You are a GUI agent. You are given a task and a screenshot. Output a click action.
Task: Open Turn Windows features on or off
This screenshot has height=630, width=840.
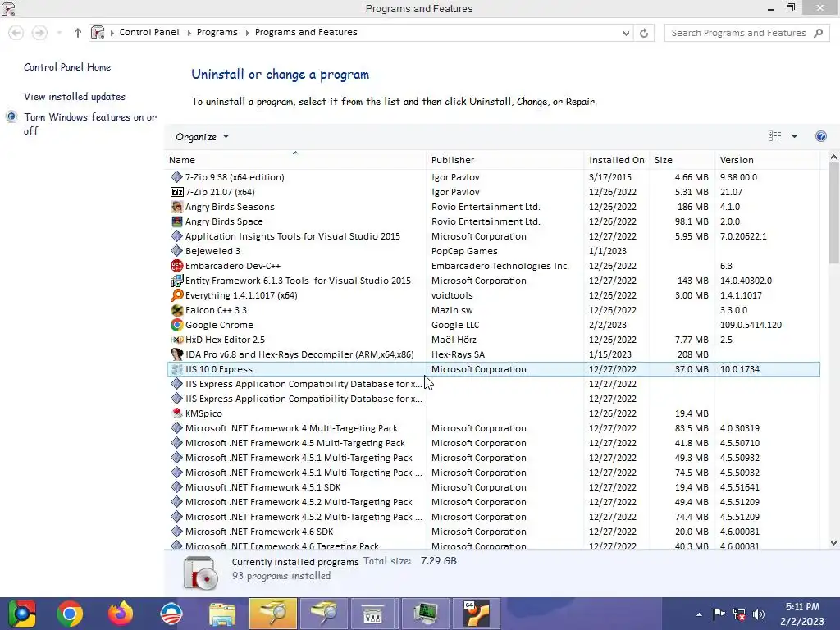(x=90, y=124)
